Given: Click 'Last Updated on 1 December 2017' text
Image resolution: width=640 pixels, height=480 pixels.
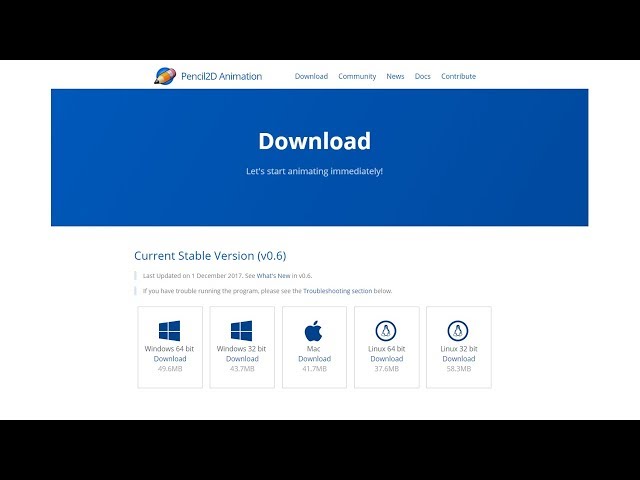Looking at the screenshot, I should pyautogui.click(x=193, y=276).
